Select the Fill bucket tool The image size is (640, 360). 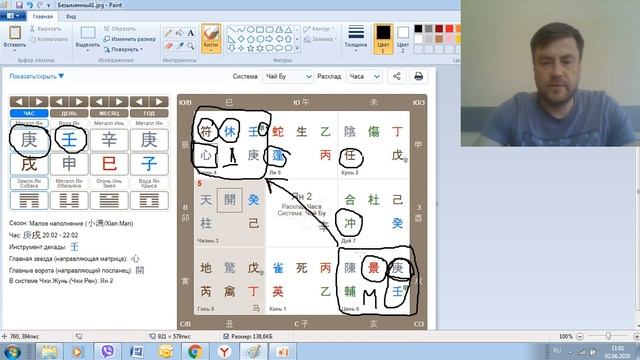click(180, 33)
